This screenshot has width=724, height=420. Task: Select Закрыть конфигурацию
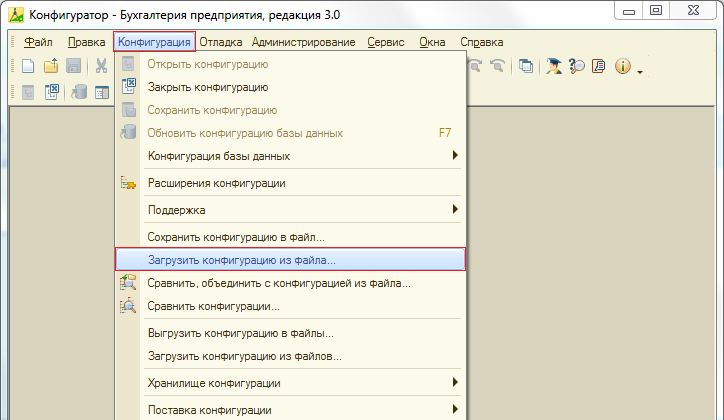(x=290, y=87)
